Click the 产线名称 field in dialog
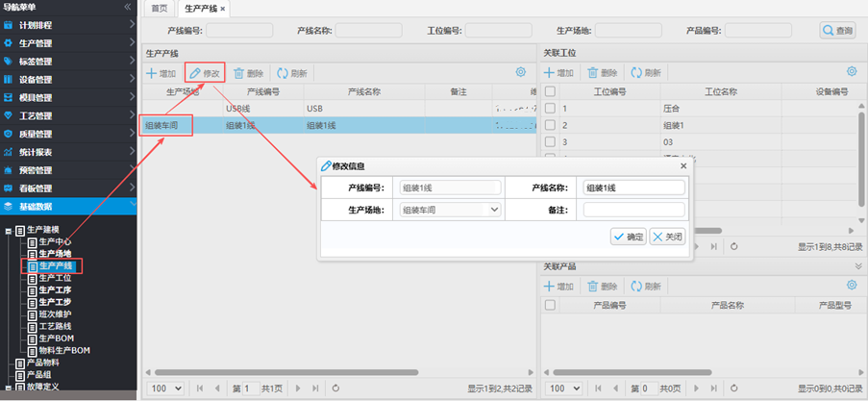Viewport: 868px width, 401px height. click(633, 188)
